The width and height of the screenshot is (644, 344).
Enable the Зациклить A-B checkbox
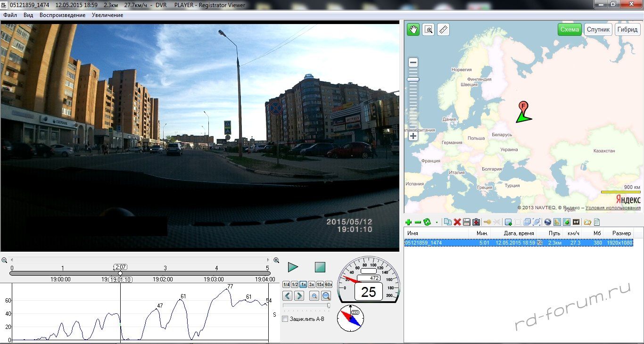pyautogui.click(x=285, y=319)
